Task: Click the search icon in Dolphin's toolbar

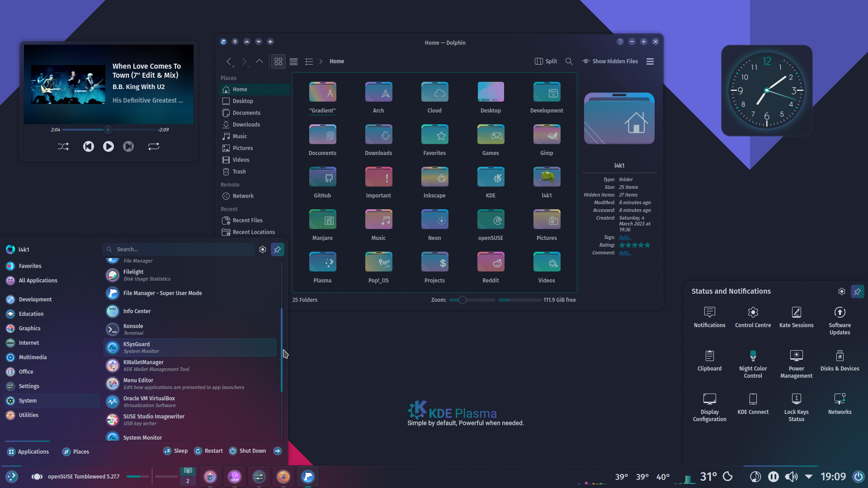Action: click(x=569, y=61)
